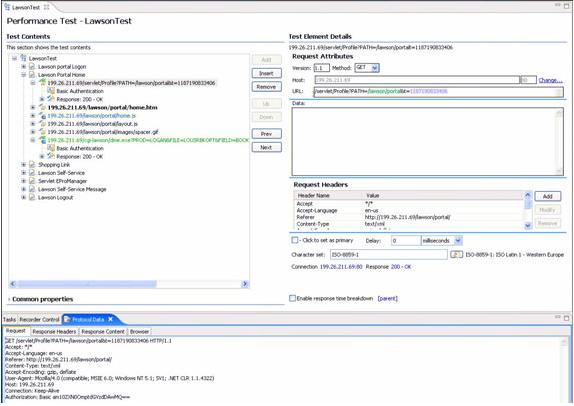Select the Accept-Language header row
This screenshot has width=574, height=406.
[409, 211]
